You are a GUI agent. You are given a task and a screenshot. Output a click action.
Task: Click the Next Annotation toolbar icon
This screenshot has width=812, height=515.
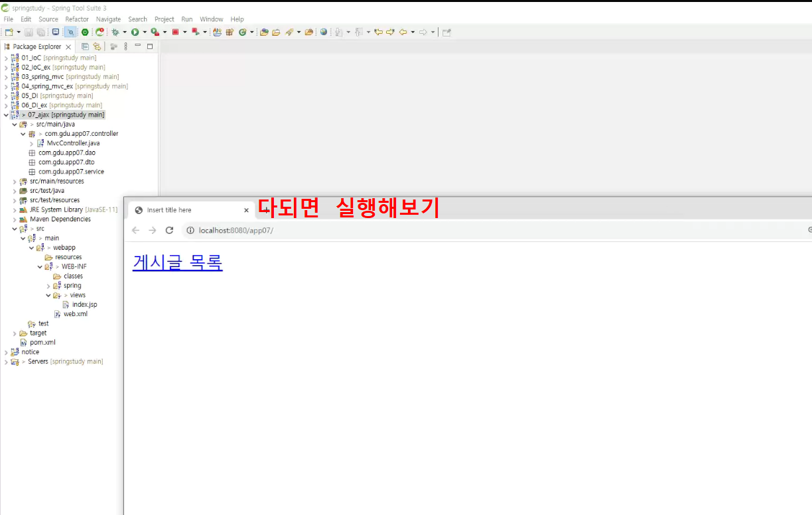[x=339, y=32]
